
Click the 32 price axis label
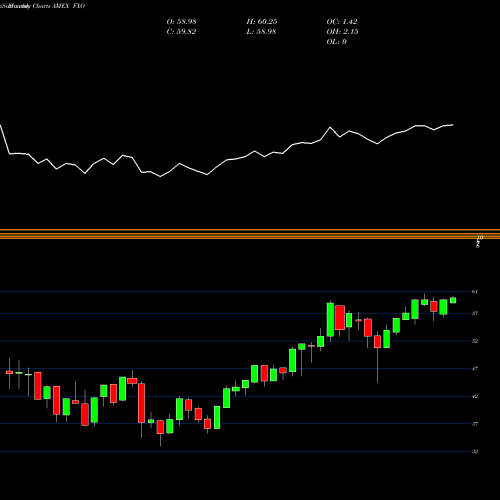(475, 452)
